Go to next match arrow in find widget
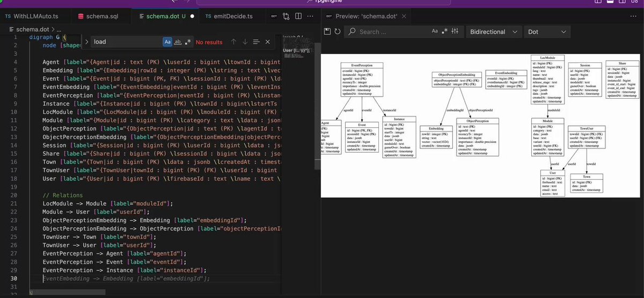Image resolution: width=644 pixels, height=298 pixels. tap(245, 42)
